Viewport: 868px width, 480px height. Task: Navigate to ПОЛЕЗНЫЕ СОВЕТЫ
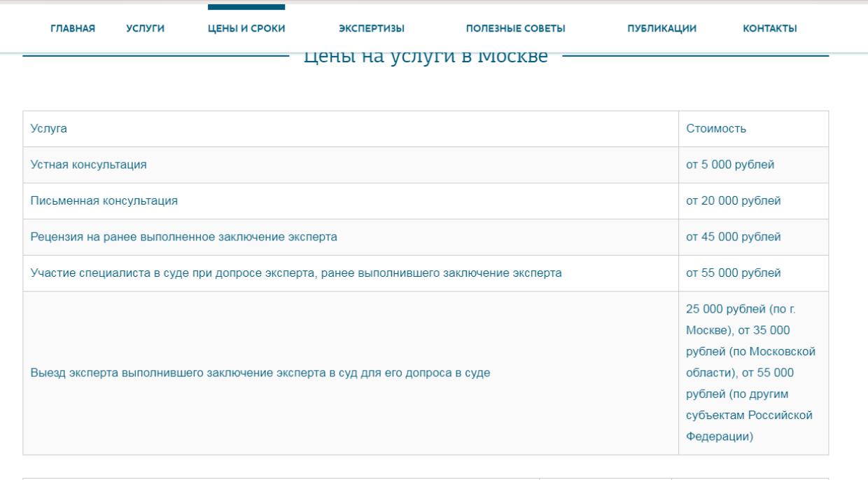pyautogui.click(x=515, y=28)
